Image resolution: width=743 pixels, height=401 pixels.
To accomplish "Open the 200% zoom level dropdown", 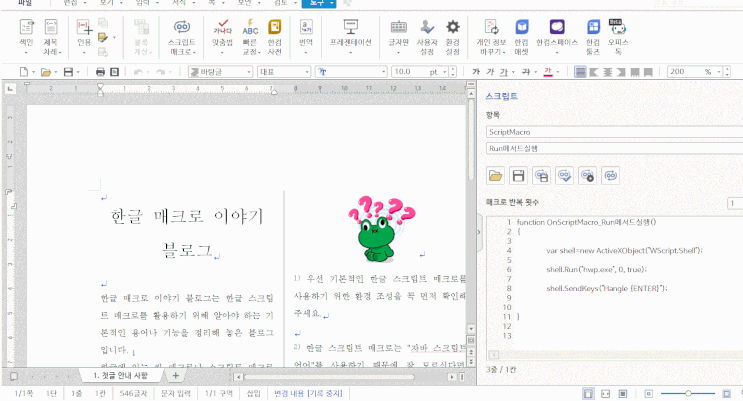I will tap(719, 72).
